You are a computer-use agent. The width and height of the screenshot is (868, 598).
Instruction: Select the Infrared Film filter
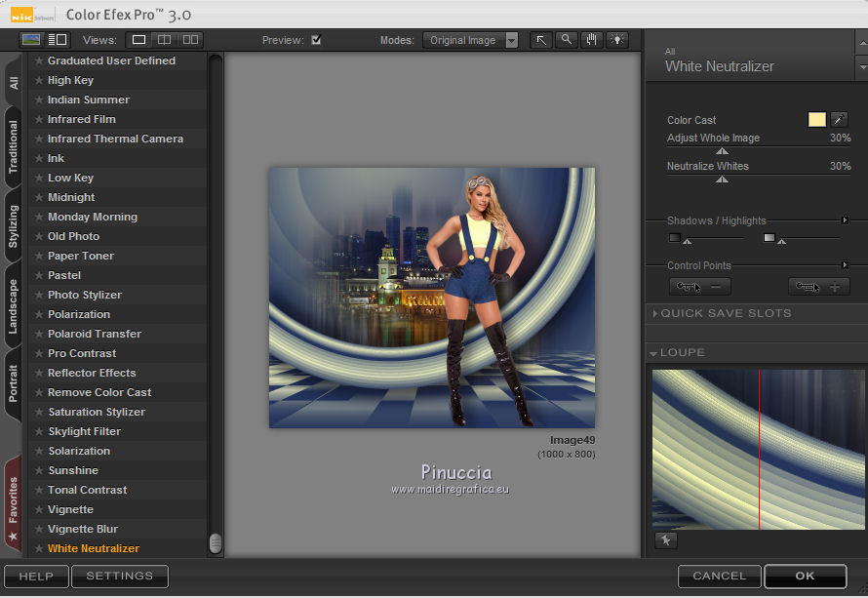pyautogui.click(x=118, y=119)
